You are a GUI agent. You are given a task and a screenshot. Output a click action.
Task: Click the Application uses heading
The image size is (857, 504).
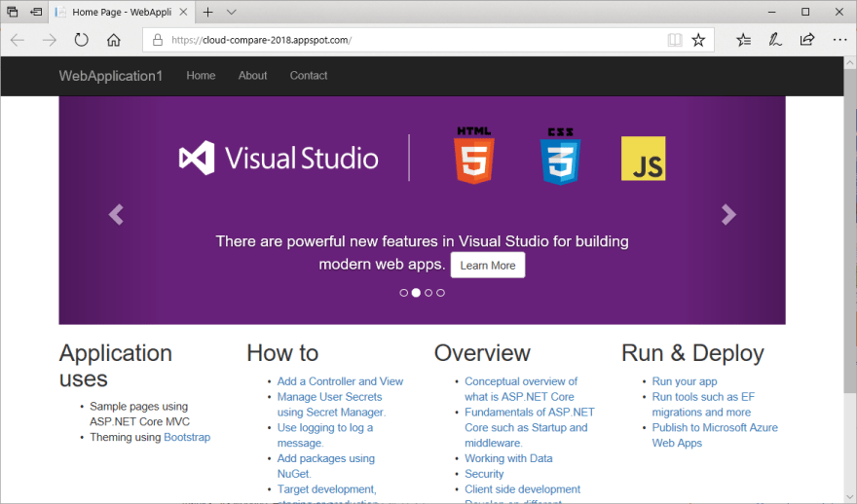(115, 366)
